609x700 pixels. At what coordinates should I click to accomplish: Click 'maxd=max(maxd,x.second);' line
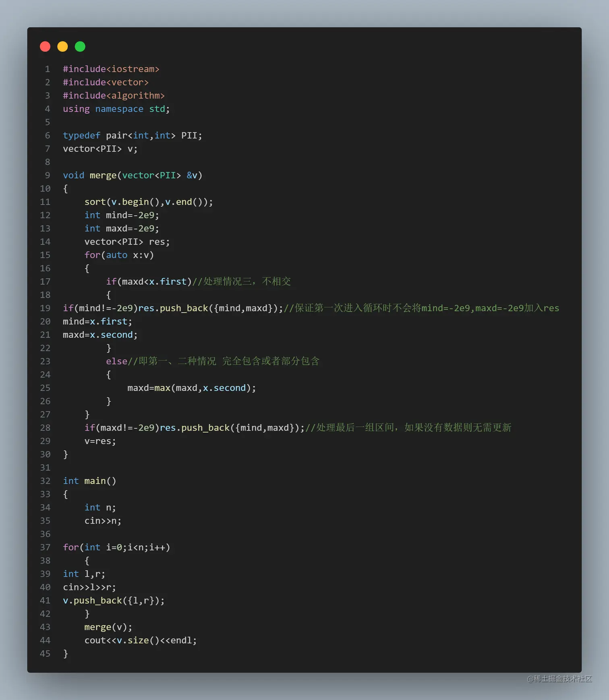click(192, 388)
